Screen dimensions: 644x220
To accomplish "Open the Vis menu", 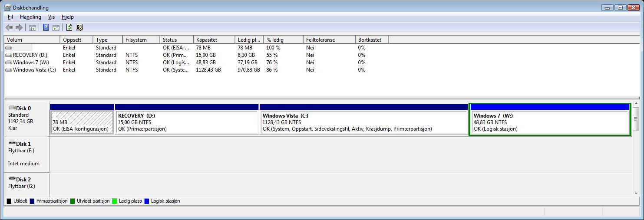I will [51, 17].
